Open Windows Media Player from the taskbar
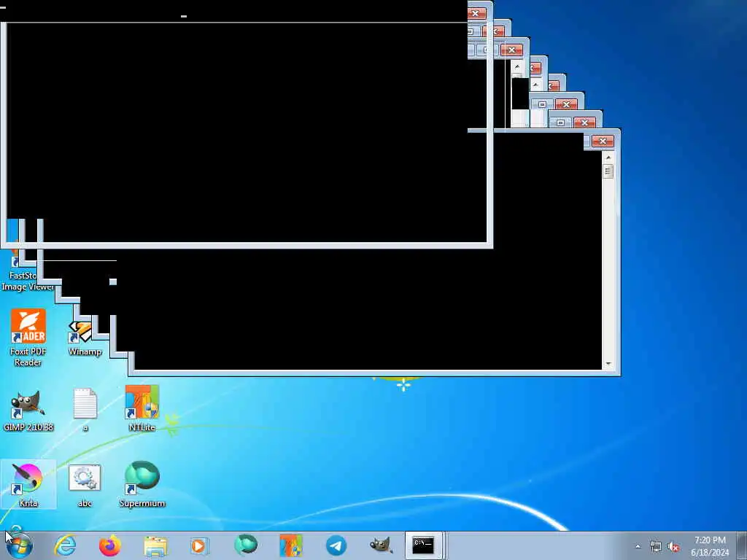The height and width of the screenshot is (560, 747). click(199, 545)
